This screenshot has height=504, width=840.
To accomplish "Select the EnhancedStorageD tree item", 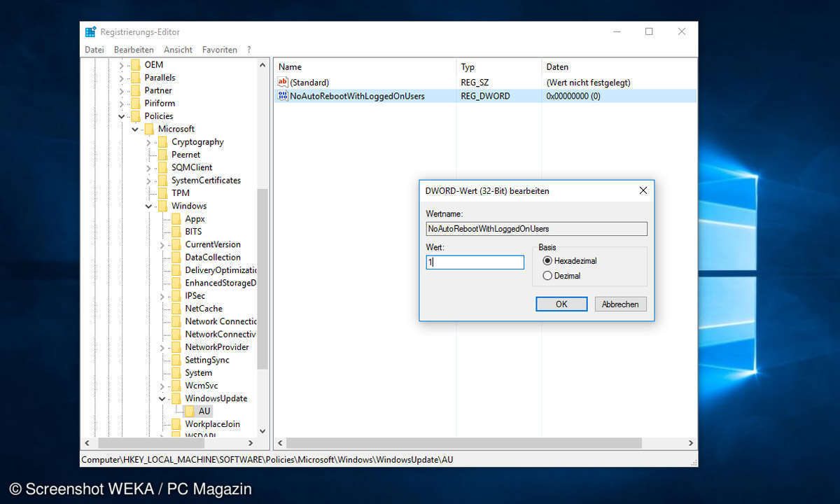I will pyautogui.click(x=220, y=283).
